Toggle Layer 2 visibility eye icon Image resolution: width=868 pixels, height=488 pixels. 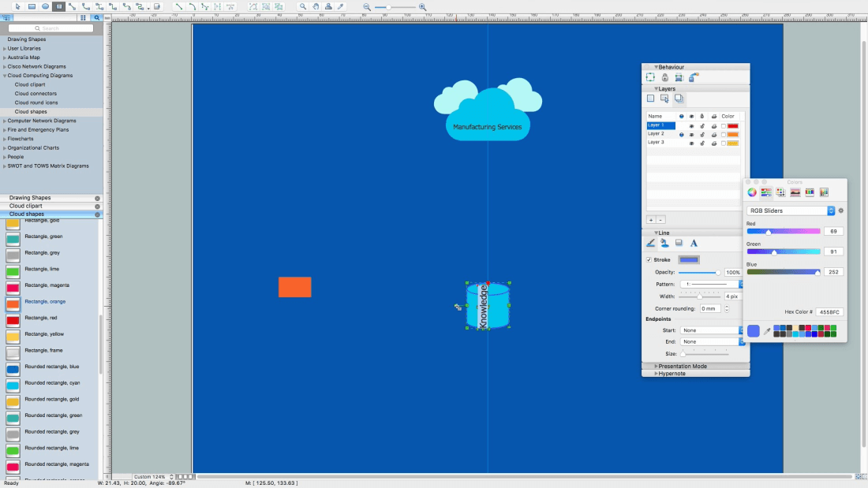[691, 135]
